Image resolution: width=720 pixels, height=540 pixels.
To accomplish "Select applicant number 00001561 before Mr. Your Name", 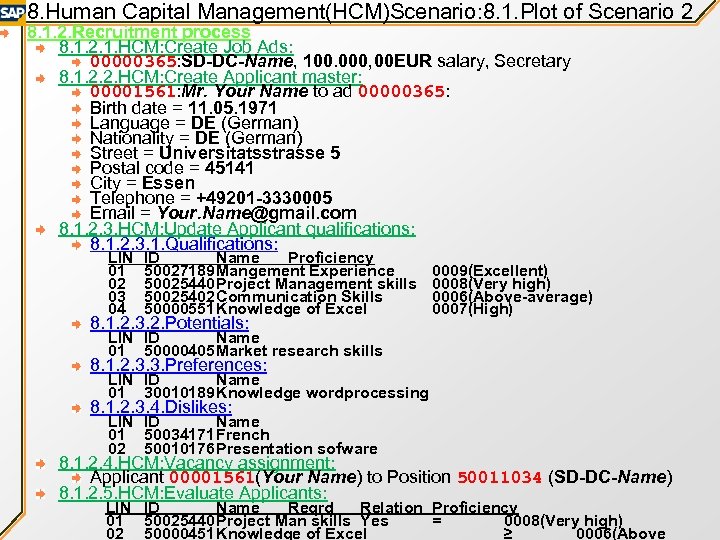I will pos(134,91).
